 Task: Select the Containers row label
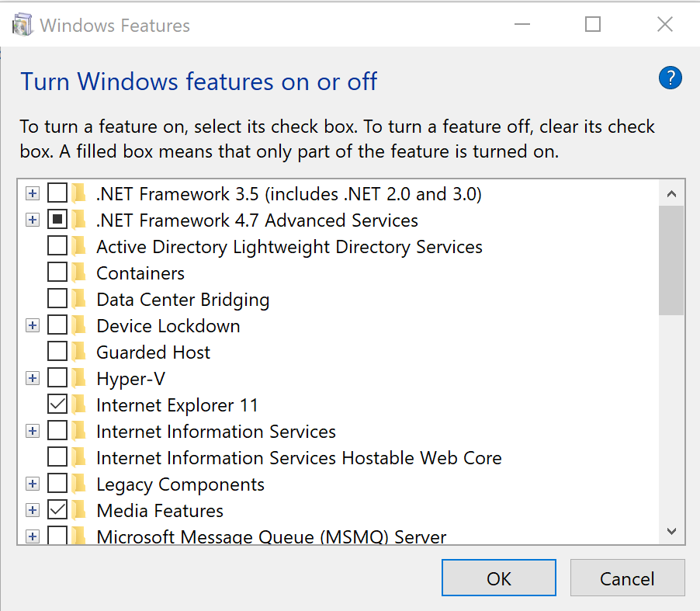[x=140, y=273]
